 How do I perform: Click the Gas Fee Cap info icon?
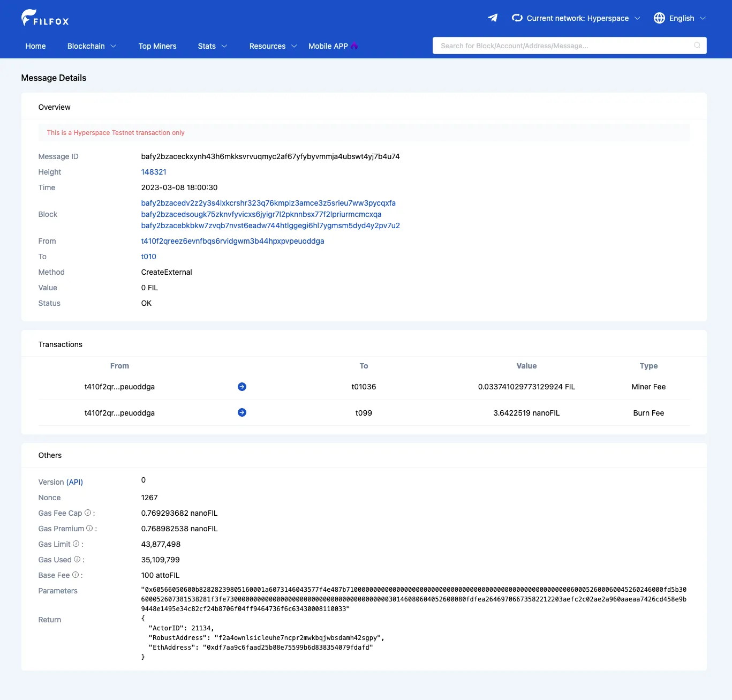click(x=88, y=513)
